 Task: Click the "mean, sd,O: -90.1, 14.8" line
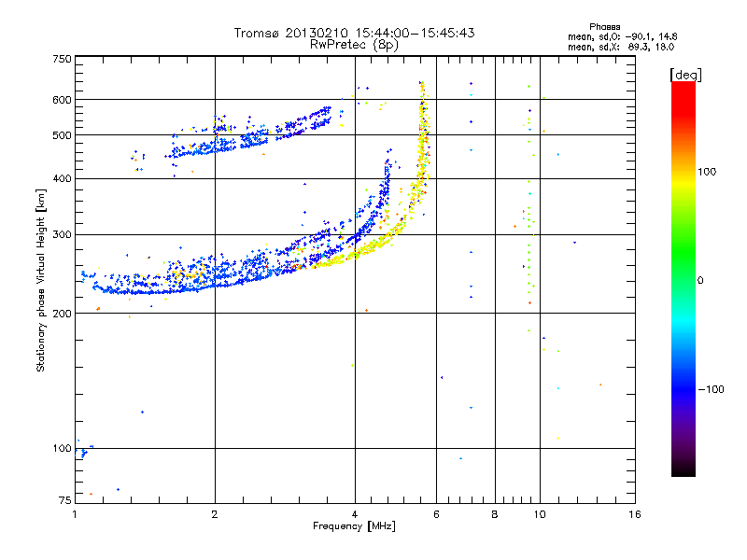pyautogui.click(x=622, y=36)
